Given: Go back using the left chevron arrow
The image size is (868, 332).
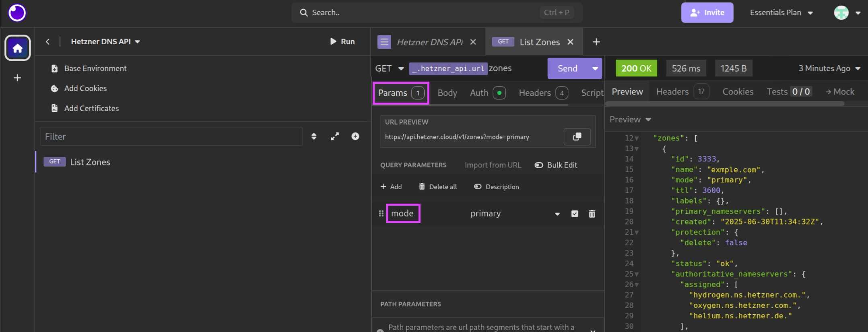Looking at the screenshot, I should coord(47,41).
